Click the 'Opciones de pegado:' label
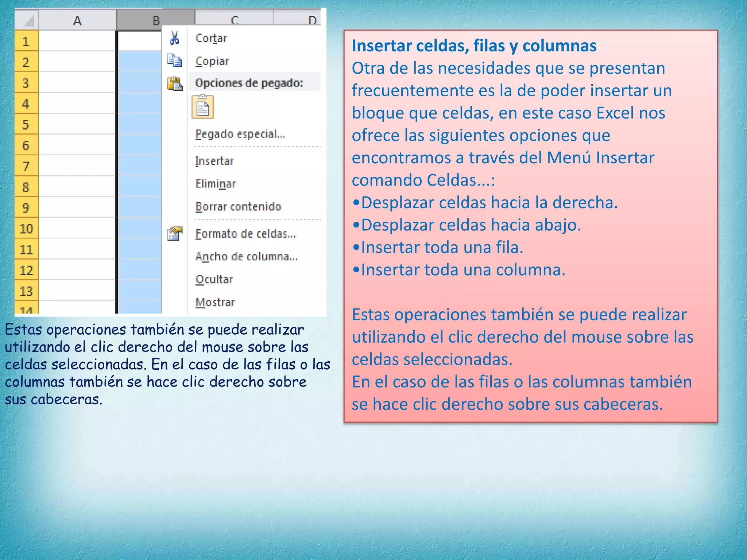Viewport: 747px width, 560px height. (x=249, y=83)
